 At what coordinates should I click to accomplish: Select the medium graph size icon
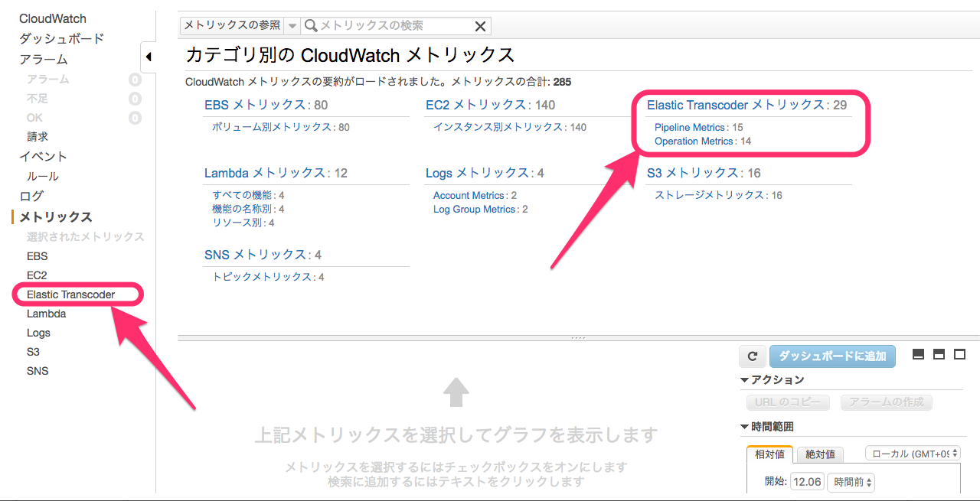tap(939, 354)
